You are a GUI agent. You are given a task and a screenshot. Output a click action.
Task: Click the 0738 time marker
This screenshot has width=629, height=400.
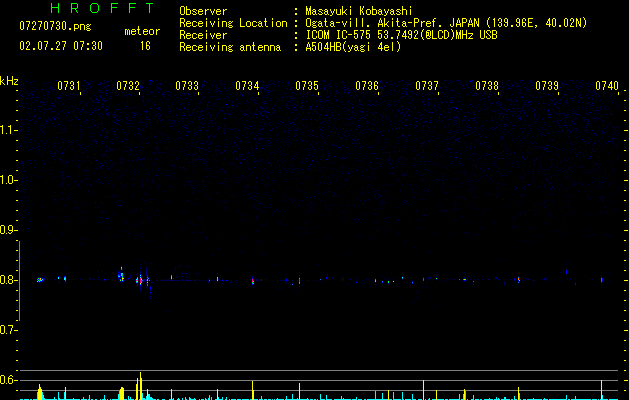pos(487,85)
